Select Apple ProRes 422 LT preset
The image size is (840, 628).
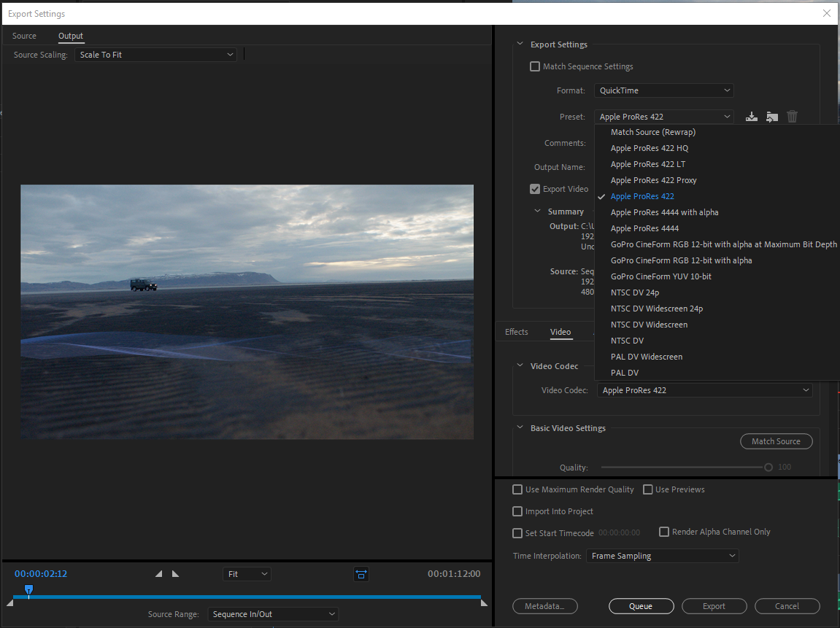tap(717, 164)
